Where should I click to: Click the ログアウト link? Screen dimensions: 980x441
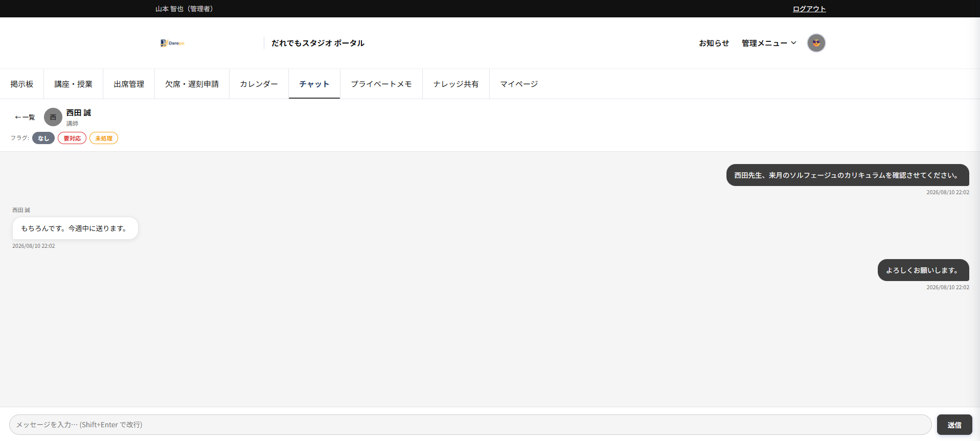point(809,9)
